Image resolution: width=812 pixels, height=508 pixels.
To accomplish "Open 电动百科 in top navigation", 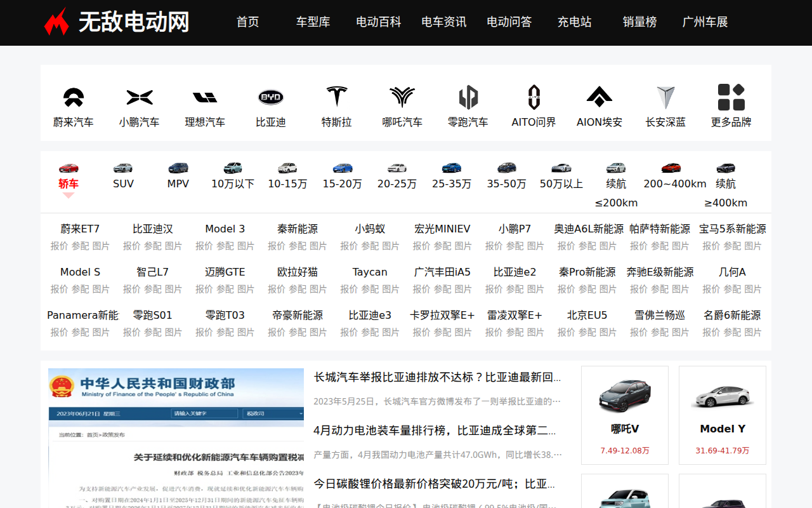I will 379,22.
